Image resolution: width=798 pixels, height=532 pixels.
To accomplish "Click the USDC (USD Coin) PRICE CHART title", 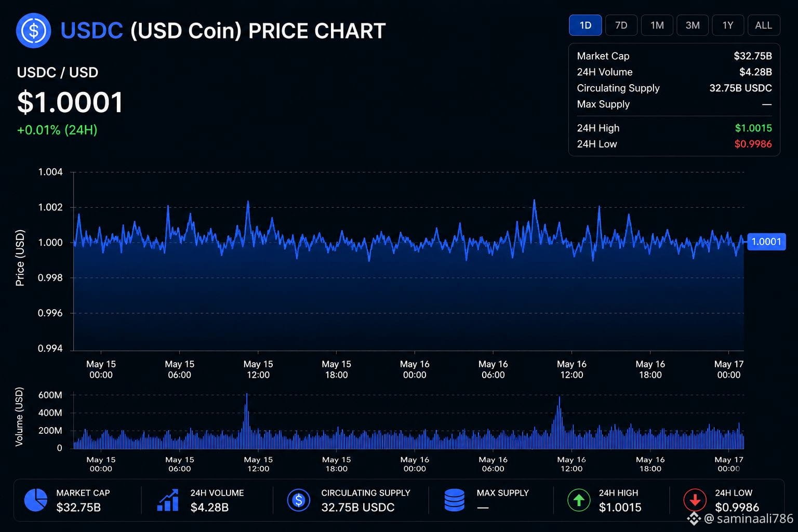I will [x=223, y=31].
